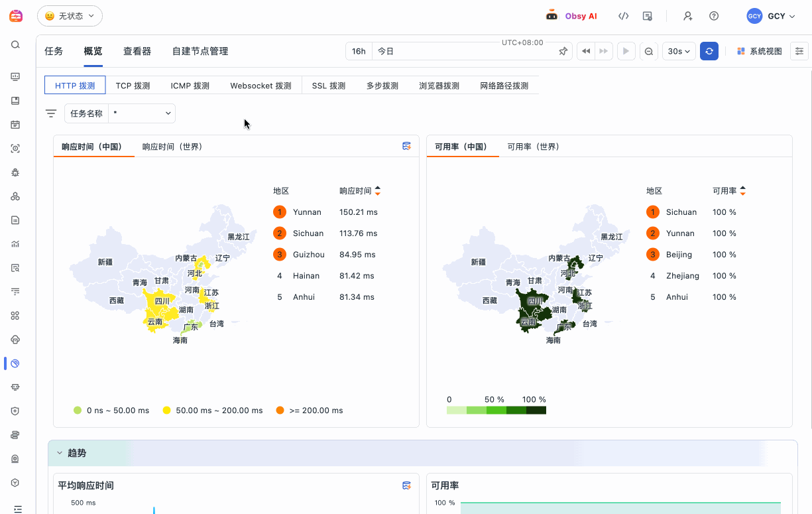Click the funnel-lines icon in the left sidebar
Viewport: 812px width, 514px height.
pos(15,292)
